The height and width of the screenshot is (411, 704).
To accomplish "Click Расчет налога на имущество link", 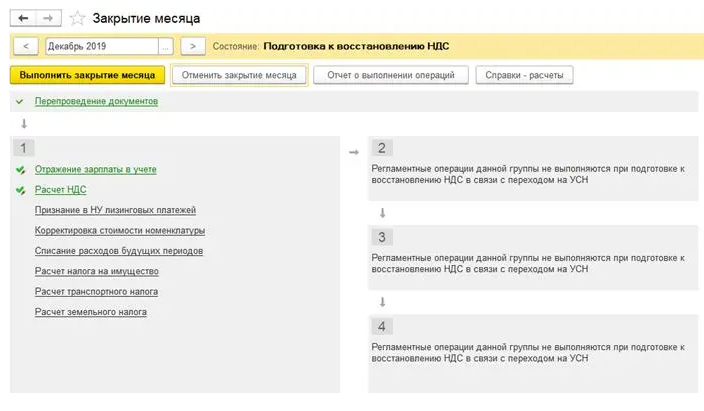I will (x=97, y=271).
